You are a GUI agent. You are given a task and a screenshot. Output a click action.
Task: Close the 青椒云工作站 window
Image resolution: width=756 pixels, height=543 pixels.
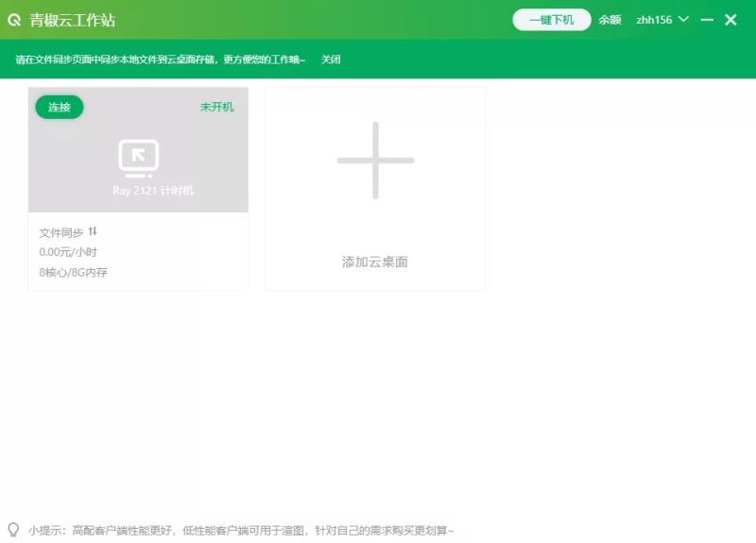coord(730,20)
